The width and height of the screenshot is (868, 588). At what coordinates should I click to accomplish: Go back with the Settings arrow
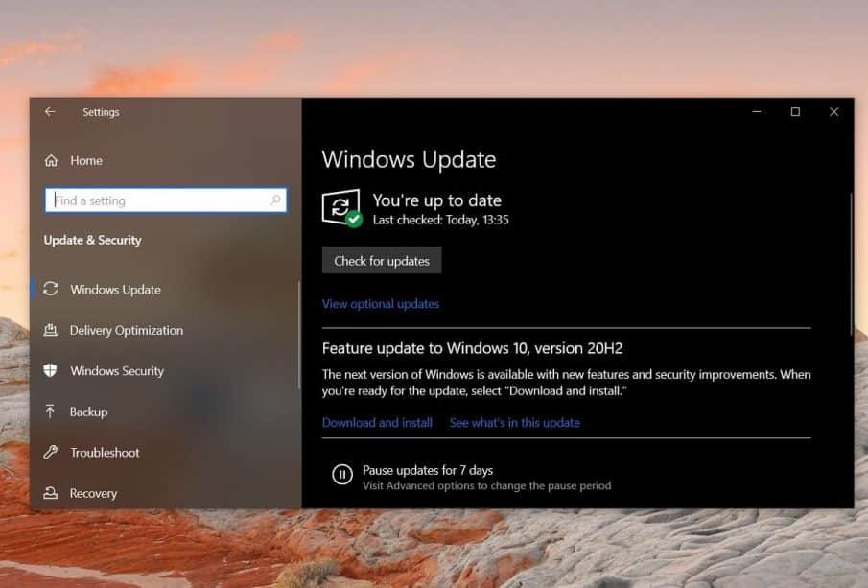[50, 112]
